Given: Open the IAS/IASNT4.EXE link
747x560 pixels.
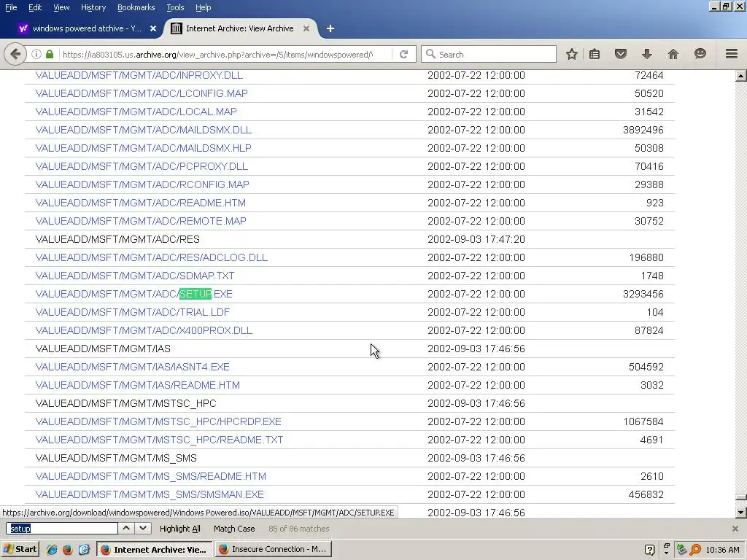Looking at the screenshot, I should (x=133, y=367).
